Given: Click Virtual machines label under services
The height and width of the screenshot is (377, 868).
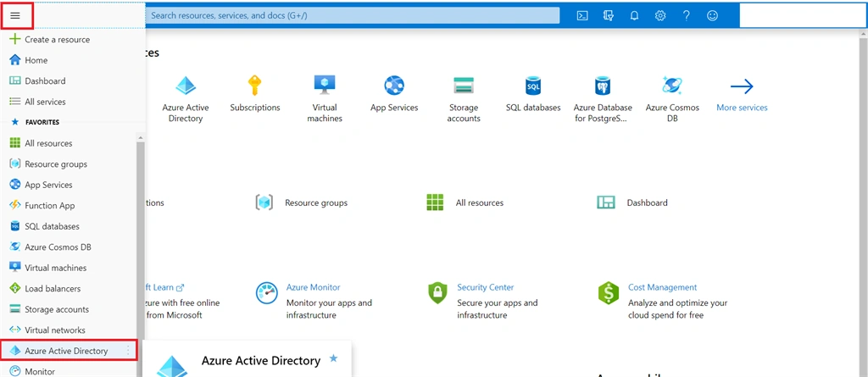Looking at the screenshot, I should point(324,113).
